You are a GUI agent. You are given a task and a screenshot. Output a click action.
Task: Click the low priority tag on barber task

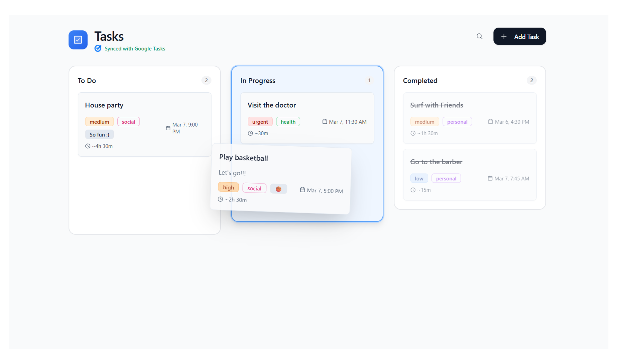tap(419, 179)
